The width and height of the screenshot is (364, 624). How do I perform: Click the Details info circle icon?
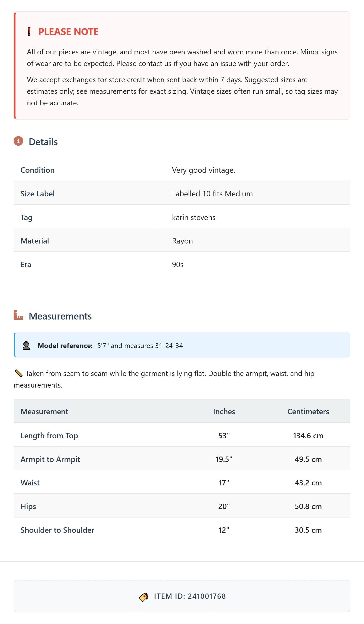point(18,141)
